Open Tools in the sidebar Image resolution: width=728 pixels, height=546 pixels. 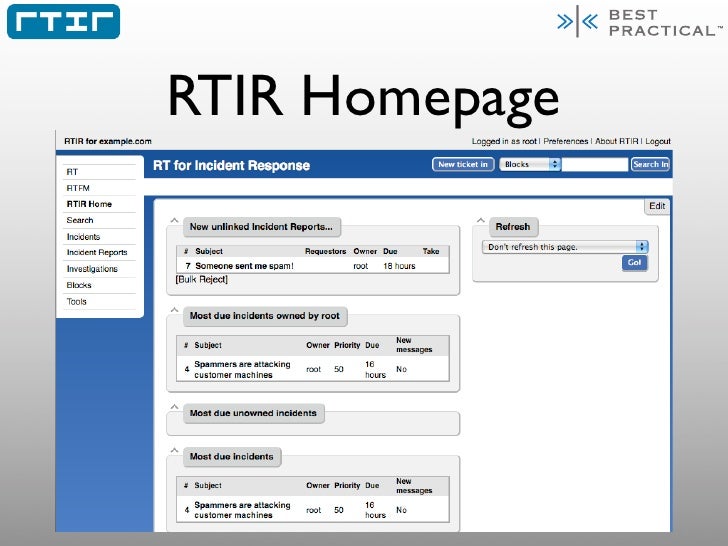77,301
